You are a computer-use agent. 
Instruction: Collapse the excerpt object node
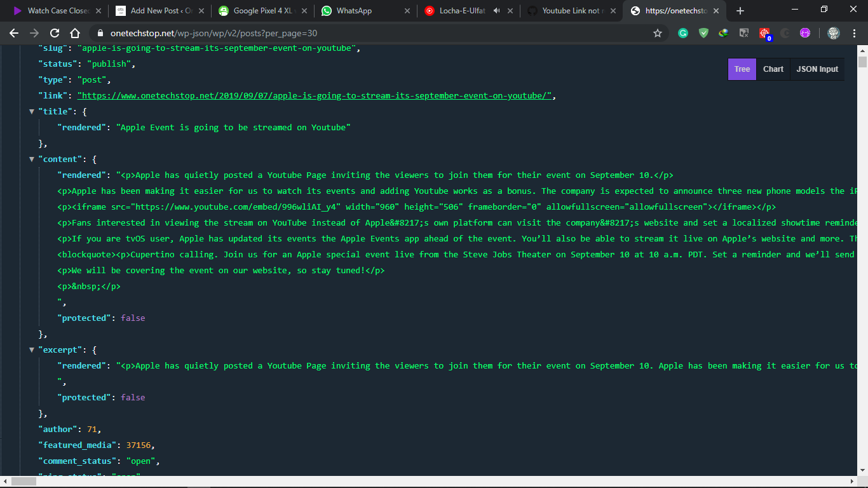[31, 349]
